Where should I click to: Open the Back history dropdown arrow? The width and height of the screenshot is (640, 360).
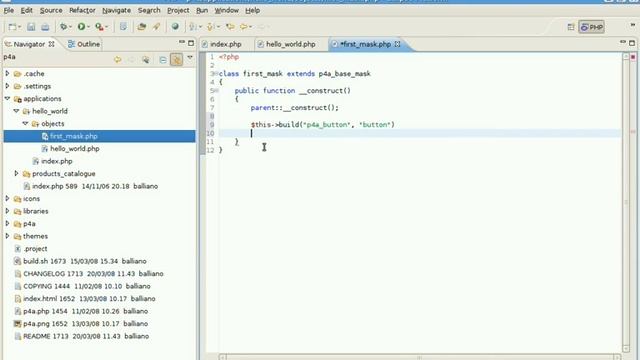click(x=251, y=27)
